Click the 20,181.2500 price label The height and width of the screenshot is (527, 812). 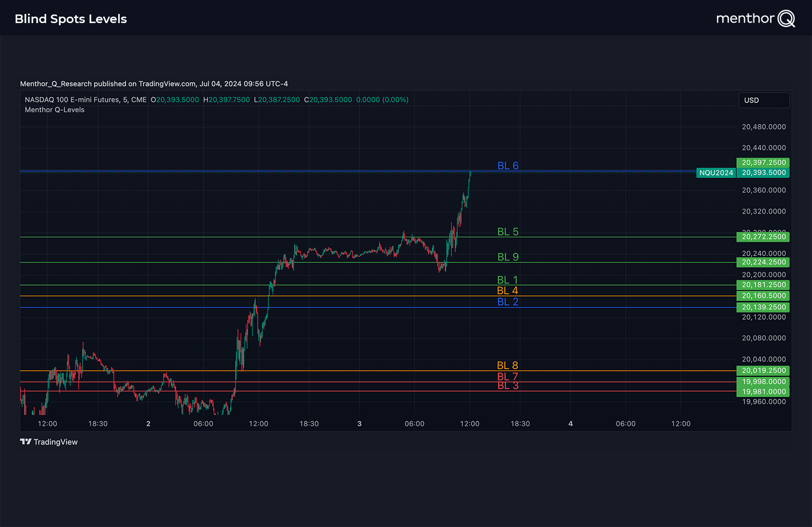click(x=763, y=285)
